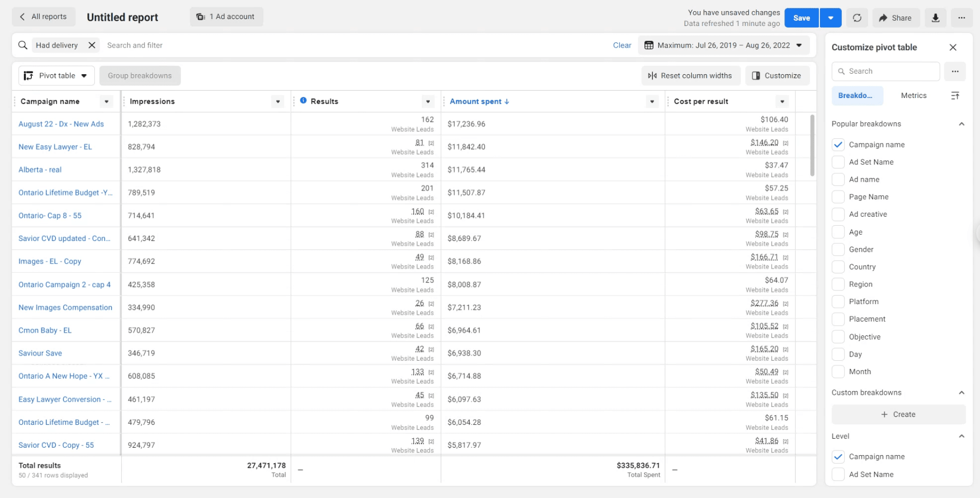This screenshot has height=498, width=980.
Task: Select the Breakdowns tab
Action: pos(857,96)
